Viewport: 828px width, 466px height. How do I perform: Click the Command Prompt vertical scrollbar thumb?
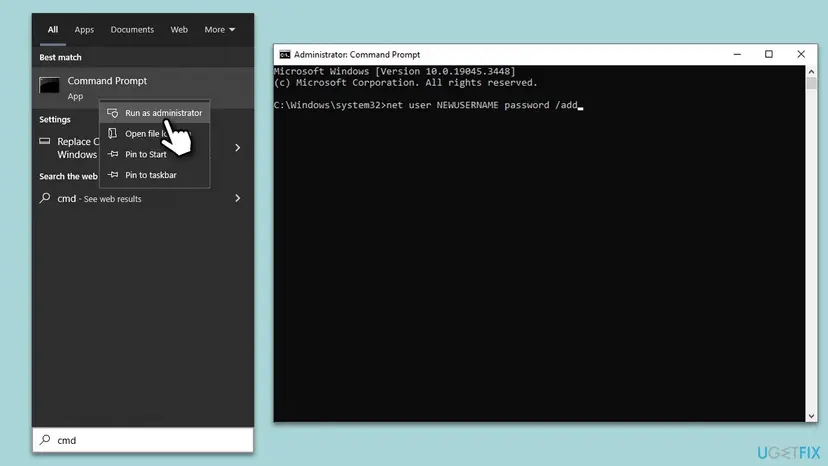point(811,83)
